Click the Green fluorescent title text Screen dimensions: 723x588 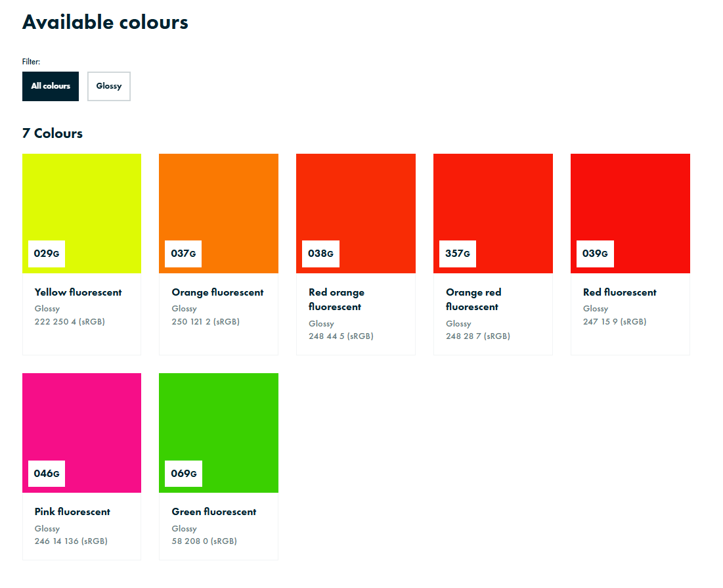[x=214, y=512]
